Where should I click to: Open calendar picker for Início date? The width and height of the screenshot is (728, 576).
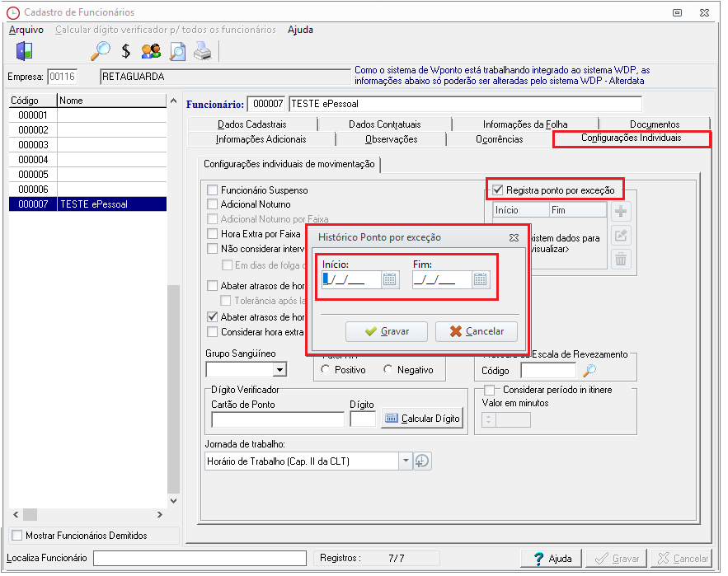pos(390,279)
